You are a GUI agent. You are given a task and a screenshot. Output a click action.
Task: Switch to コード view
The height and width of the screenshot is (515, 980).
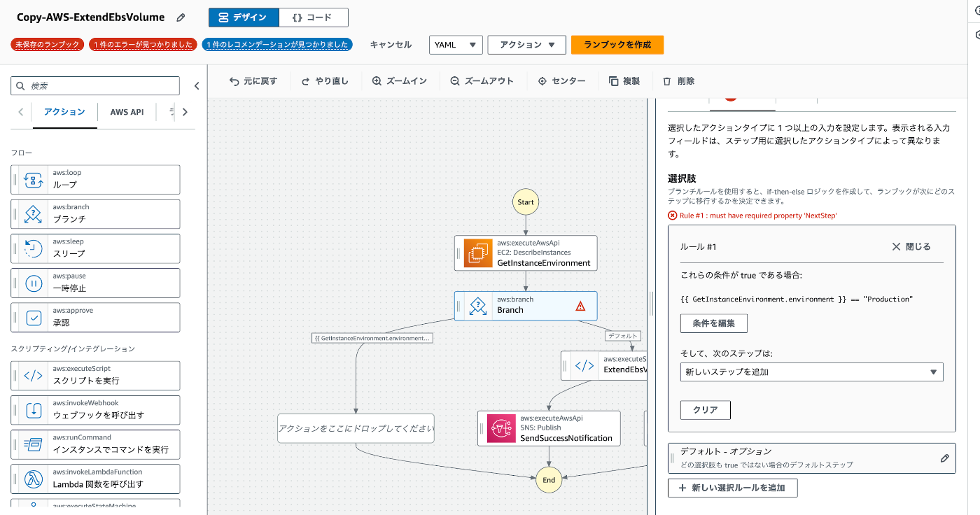click(x=314, y=17)
